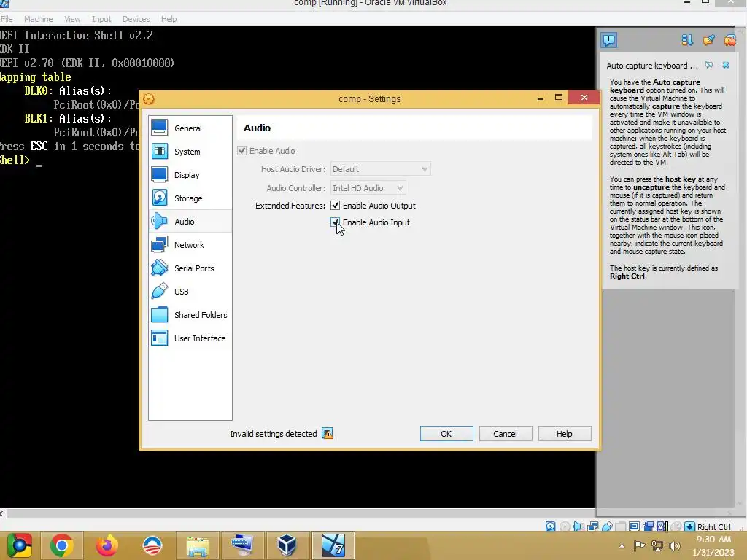Open the General settings category
This screenshot has height=560, width=747.
190,128
